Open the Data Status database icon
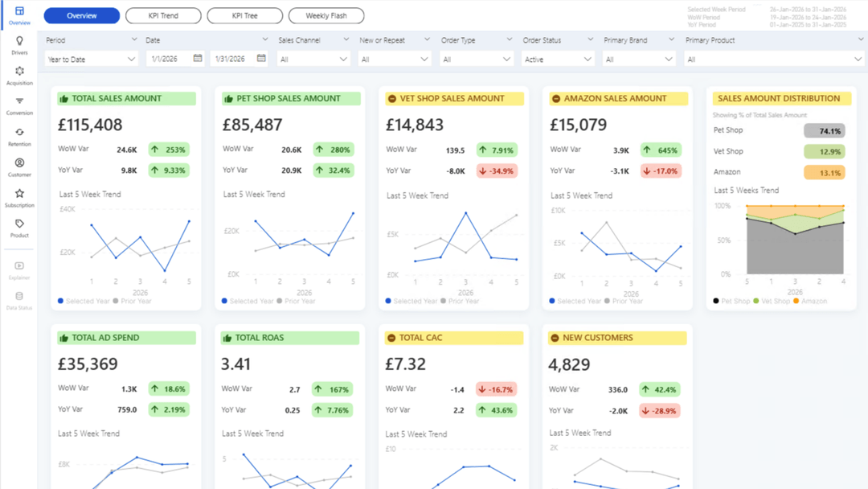 pos(19,296)
